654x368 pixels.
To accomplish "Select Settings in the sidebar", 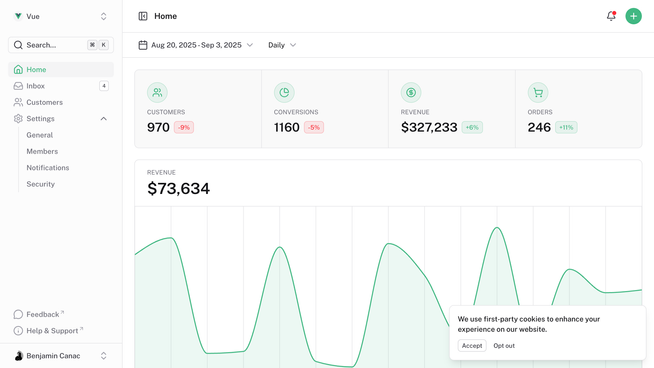I will (61, 118).
